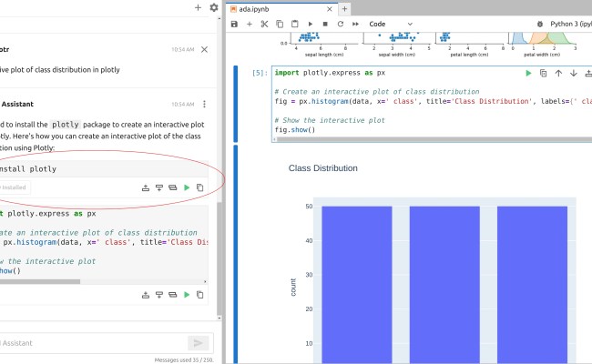Image resolution: width=592 pixels, height=364 pixels.
Task: Open a new launcher tab with plus
Action: pos(344,9)
